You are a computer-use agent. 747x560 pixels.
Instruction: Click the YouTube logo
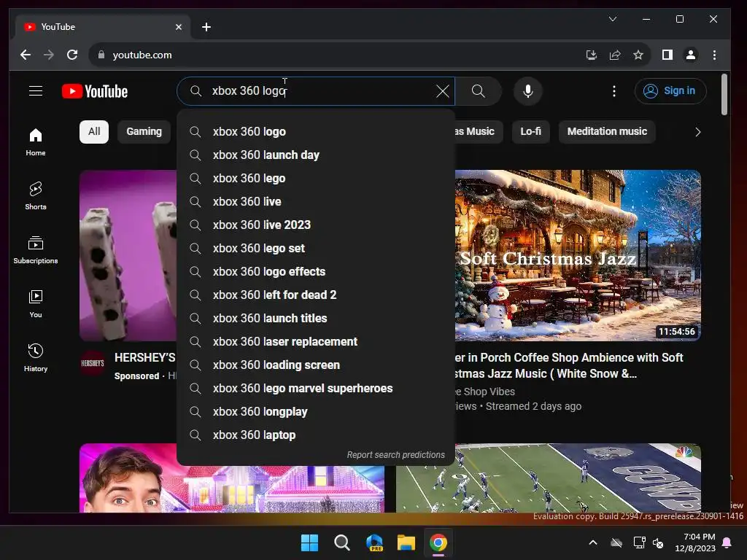95,91
